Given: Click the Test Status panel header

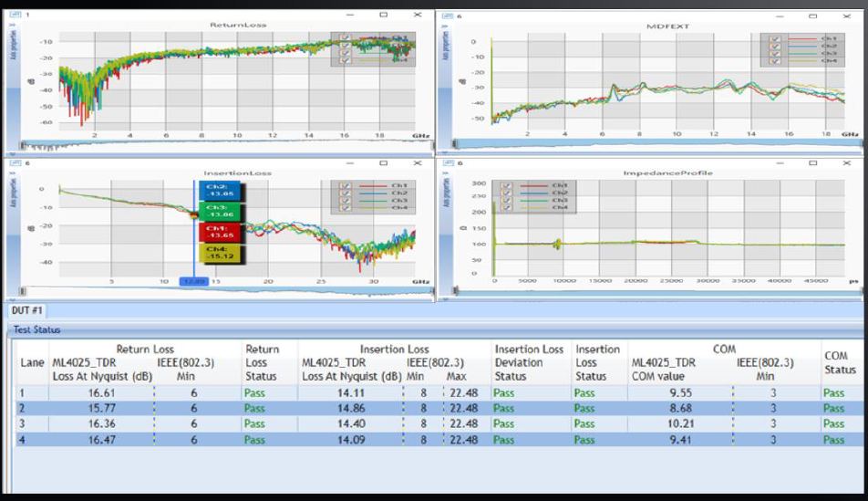Looking at the screenshot, I should [36, 329].
